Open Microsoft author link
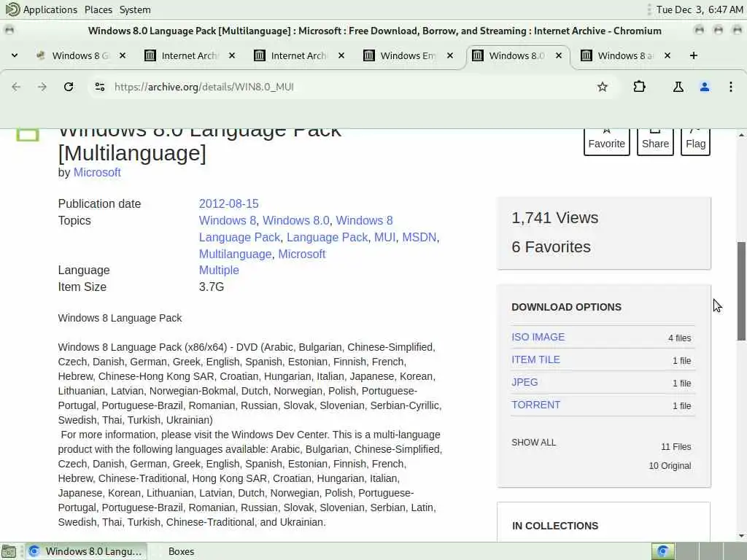 click(97, 172)
